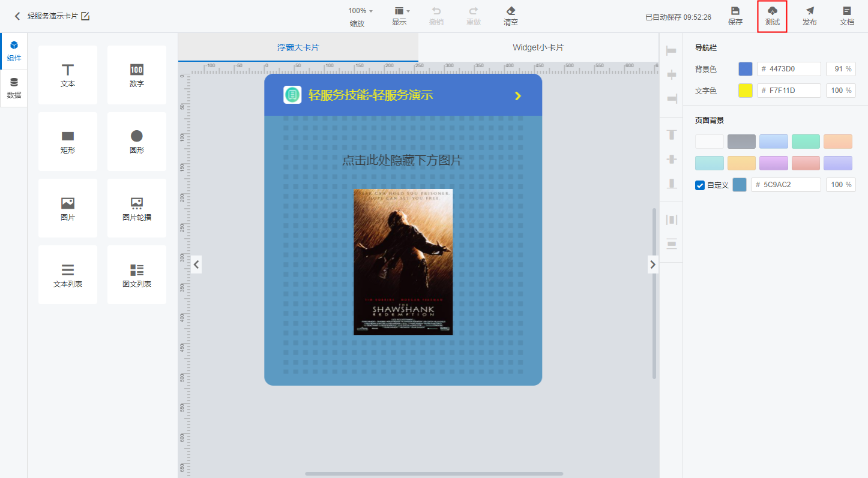Align top alignment icon
This screenshot has width=868, height=478.
671,135
